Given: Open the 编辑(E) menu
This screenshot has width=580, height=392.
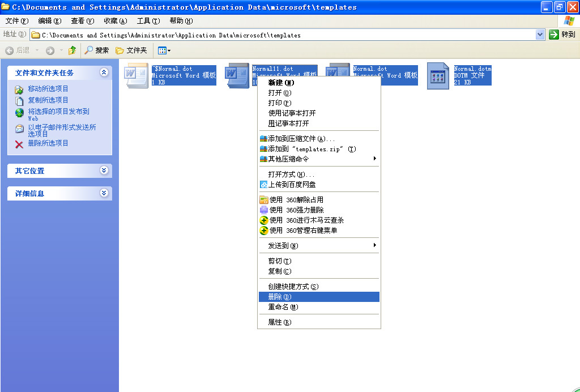Looking at the screenshot, I should coord(50,21).
